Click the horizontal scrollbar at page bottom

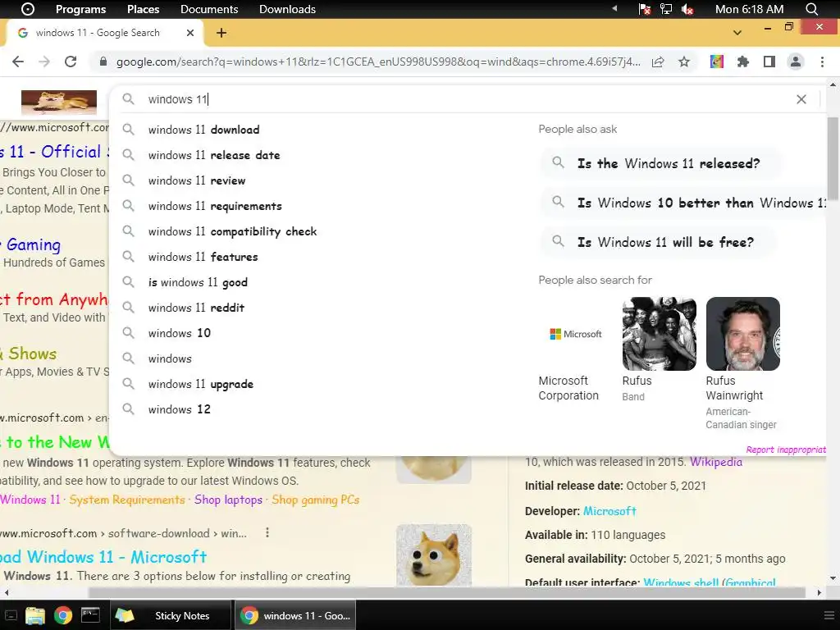[447, 592]
